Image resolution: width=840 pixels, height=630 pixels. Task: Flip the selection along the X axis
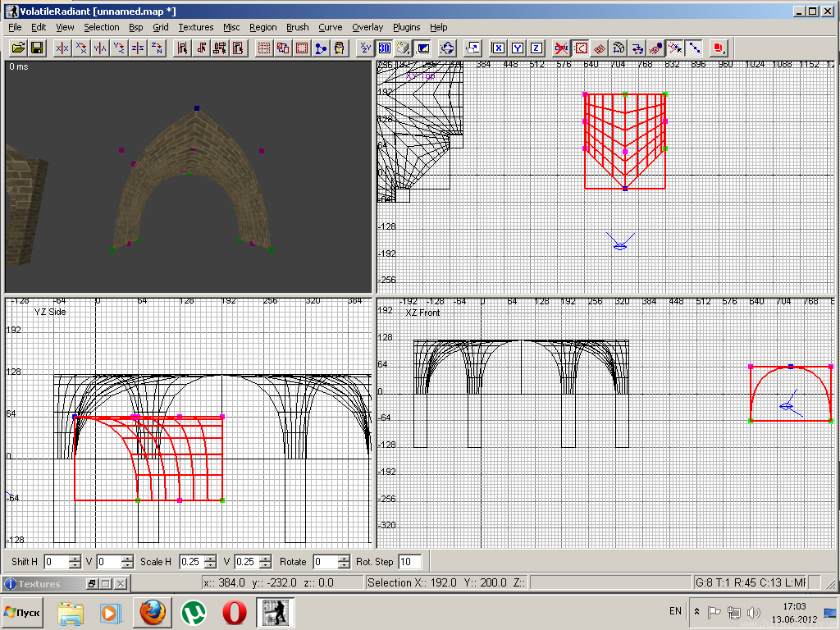62,48
